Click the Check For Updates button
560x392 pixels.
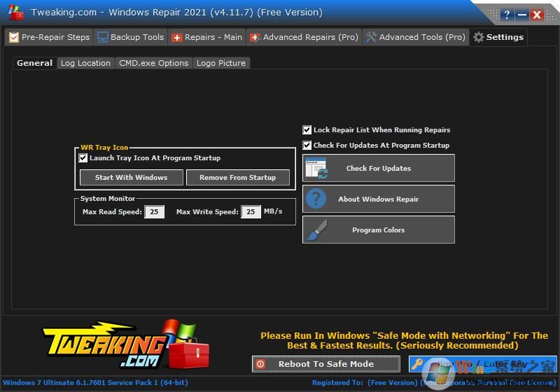(x=379, y=168)
